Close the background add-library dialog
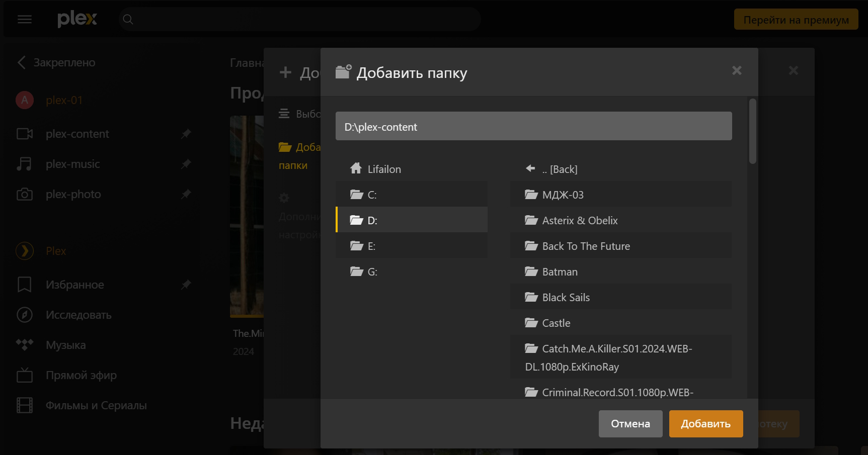The width and height of the screenshot is (868, 455). (794, 70)
